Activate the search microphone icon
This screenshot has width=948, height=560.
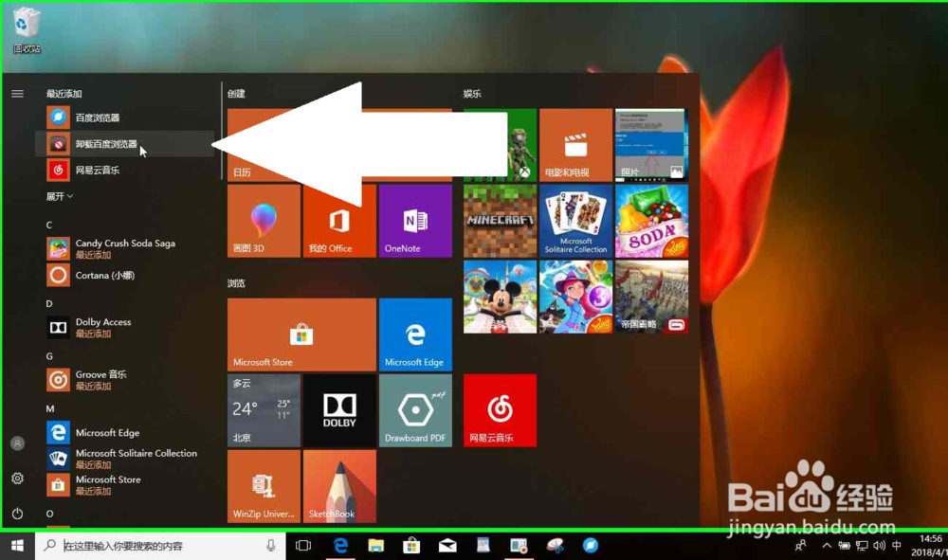point(271,546)
